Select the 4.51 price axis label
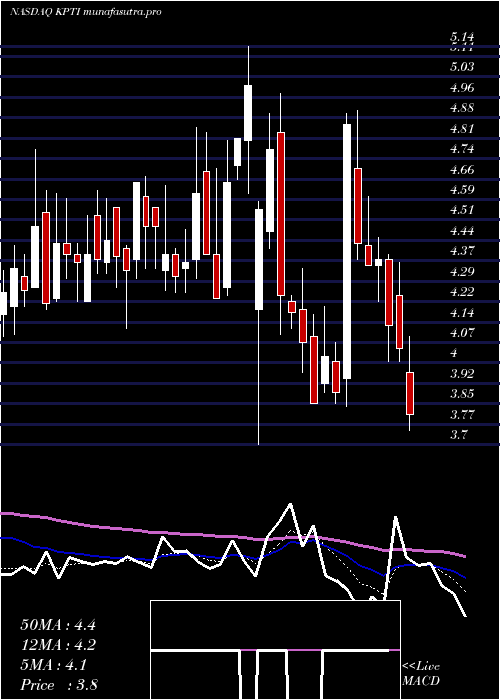Viewport: 500px width, 700px height. pyautogui.click(x=462, y=211)
